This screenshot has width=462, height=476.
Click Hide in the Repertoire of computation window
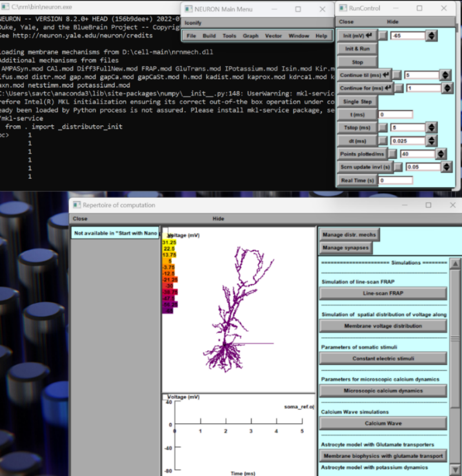click(x=219, y=218)
